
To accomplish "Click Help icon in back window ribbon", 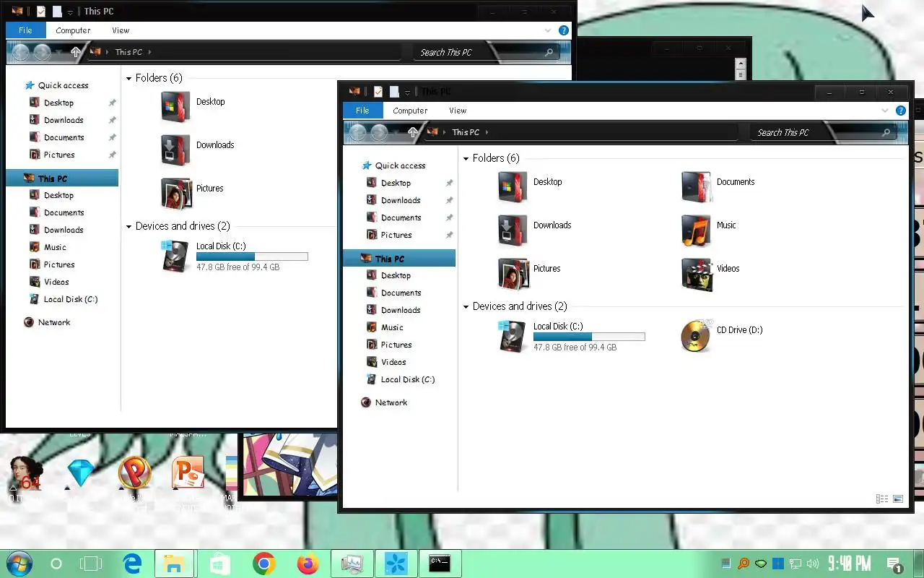I will coord(564,30).
